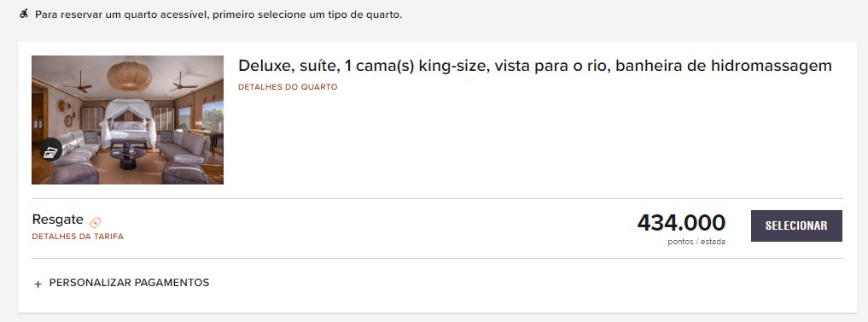The image size is (868, 322).
Task: Click the 434.000 points price
Action: 681,223
